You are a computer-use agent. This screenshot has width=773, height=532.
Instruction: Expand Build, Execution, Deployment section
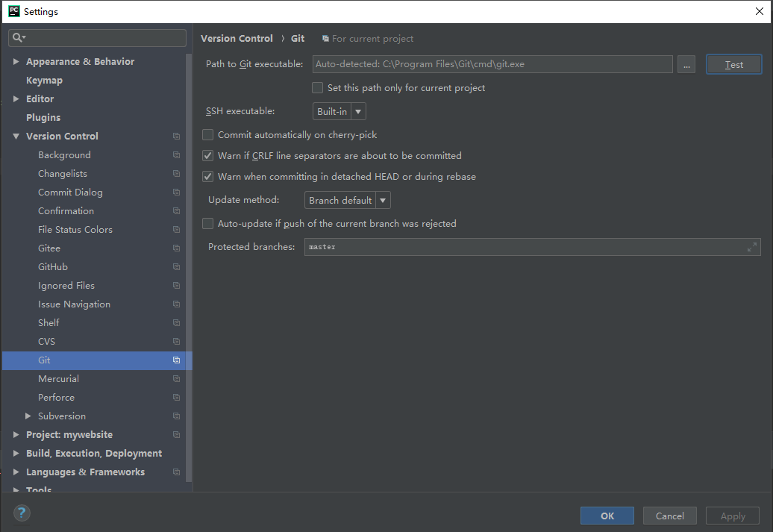click(x=16, y=454)
